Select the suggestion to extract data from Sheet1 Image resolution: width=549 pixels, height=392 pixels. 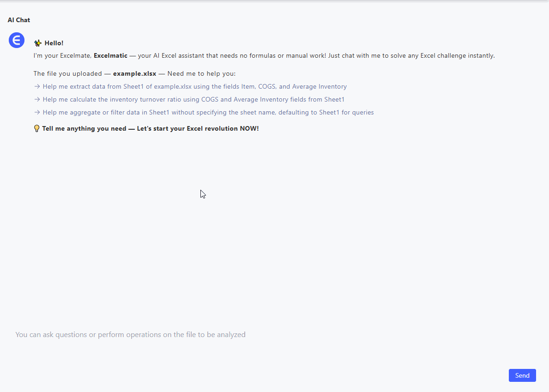point(194,86)
